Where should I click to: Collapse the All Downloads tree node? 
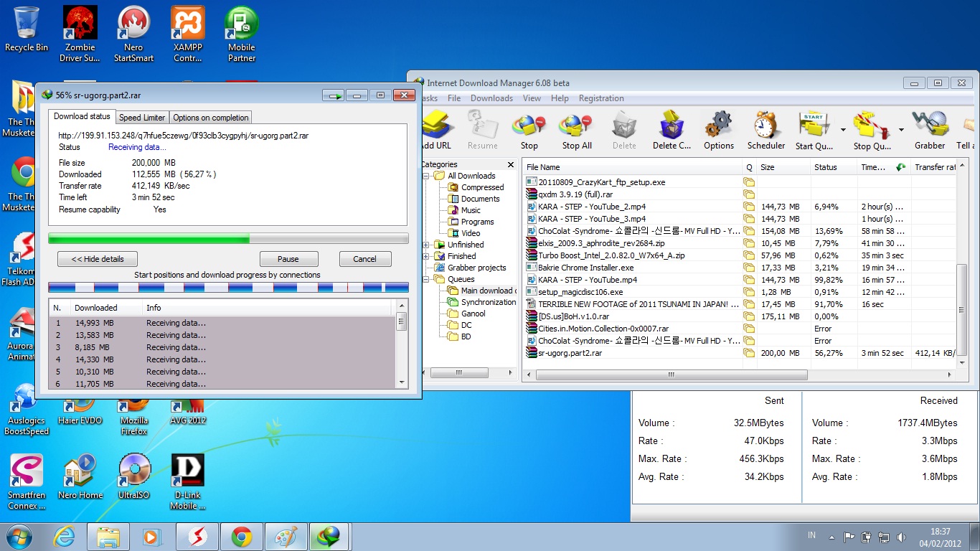coord(426,176)
